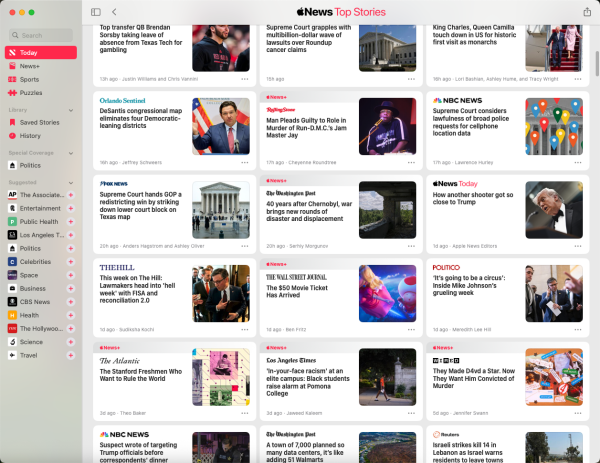Click the map pins thumbnail in NBC News story
The height and width of the screenshot is (463, 600).
click(x=554, y=126)
